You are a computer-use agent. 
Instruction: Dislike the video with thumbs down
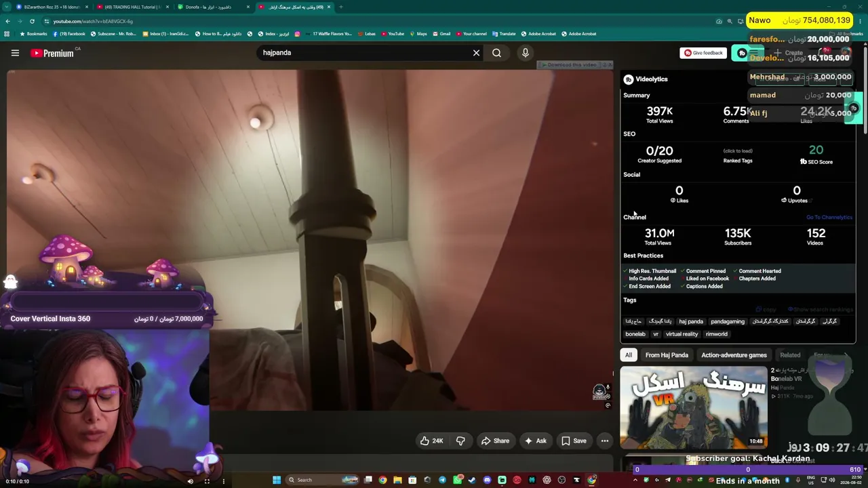(x=460, y=441)
